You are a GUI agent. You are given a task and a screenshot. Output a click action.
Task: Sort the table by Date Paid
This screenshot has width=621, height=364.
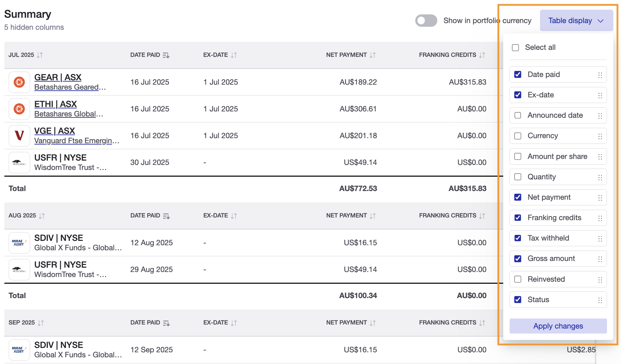tap(166, 55)
